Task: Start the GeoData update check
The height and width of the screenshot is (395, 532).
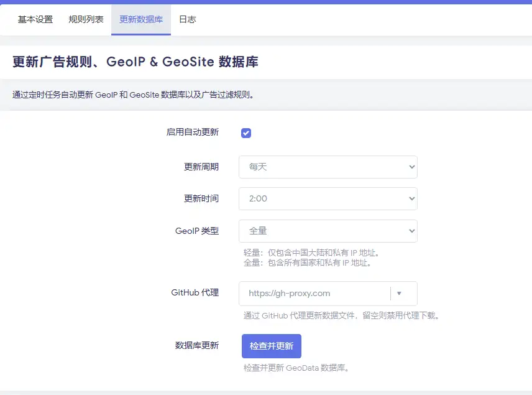Action: 271,346
